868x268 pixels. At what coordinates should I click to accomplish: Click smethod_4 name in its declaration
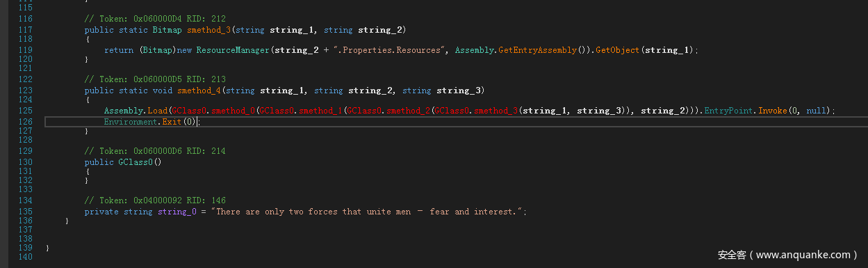(197, 90)
